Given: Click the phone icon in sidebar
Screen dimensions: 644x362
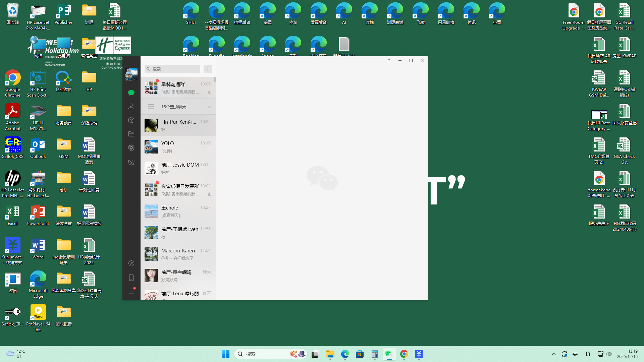Looking at the screenshot, I should click(131, 278).
